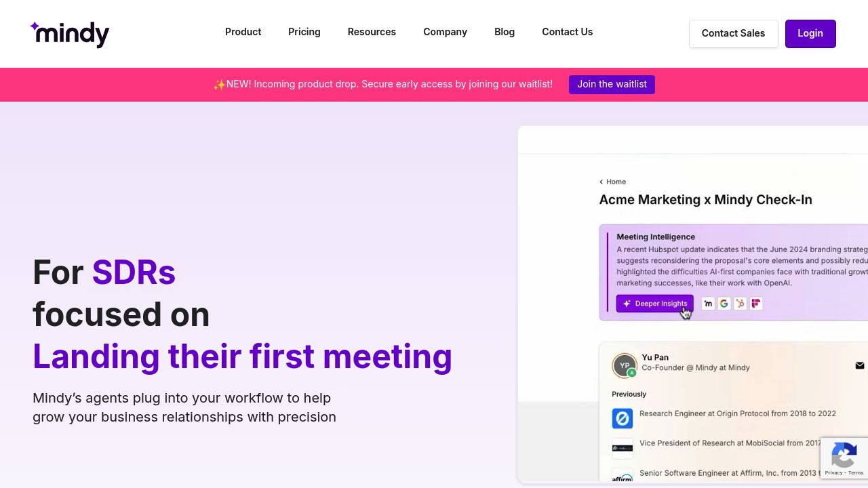Viewport: 868px width, 488px height.
Task: Click the 'Meeting Intelligence' heading
Action: point(656,237)
